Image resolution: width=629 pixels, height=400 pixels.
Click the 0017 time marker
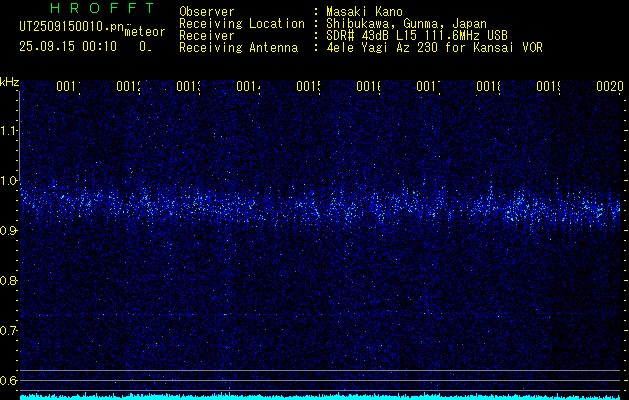428,86
